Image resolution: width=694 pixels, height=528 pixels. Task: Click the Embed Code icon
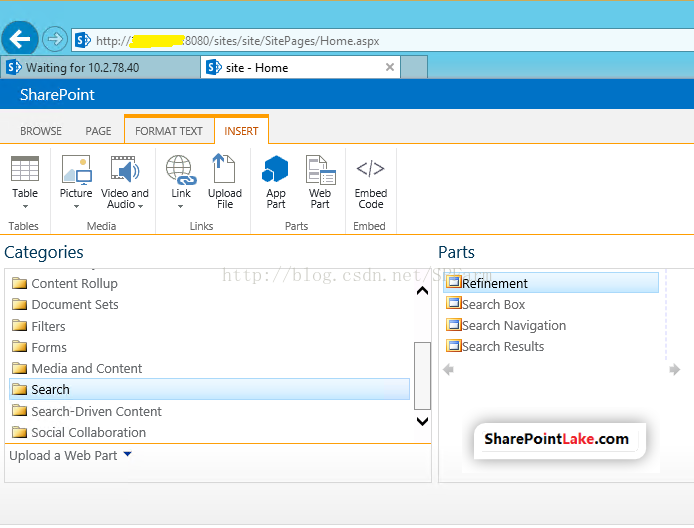click(x=370, y=169)
